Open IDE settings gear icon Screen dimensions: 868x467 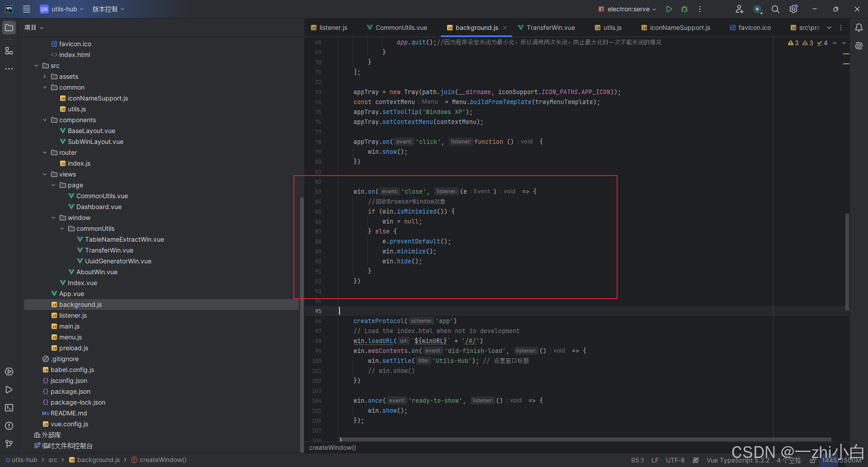pyautogui.click(x=793, y=9)
